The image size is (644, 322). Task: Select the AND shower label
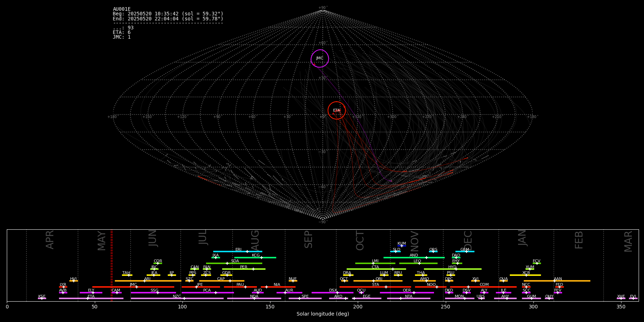coord(414,255)
